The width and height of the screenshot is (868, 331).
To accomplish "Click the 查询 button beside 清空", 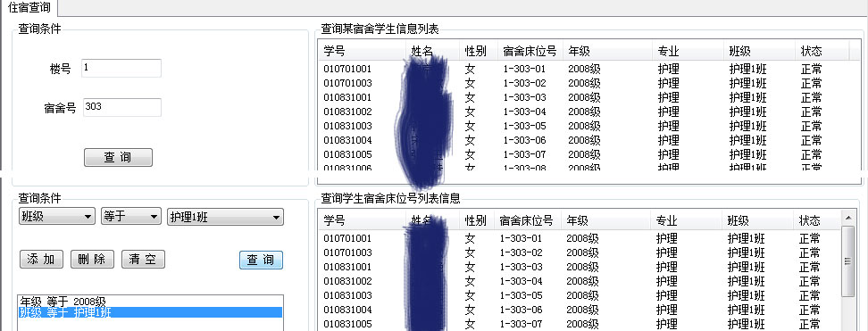I will [x=261, y=260].
